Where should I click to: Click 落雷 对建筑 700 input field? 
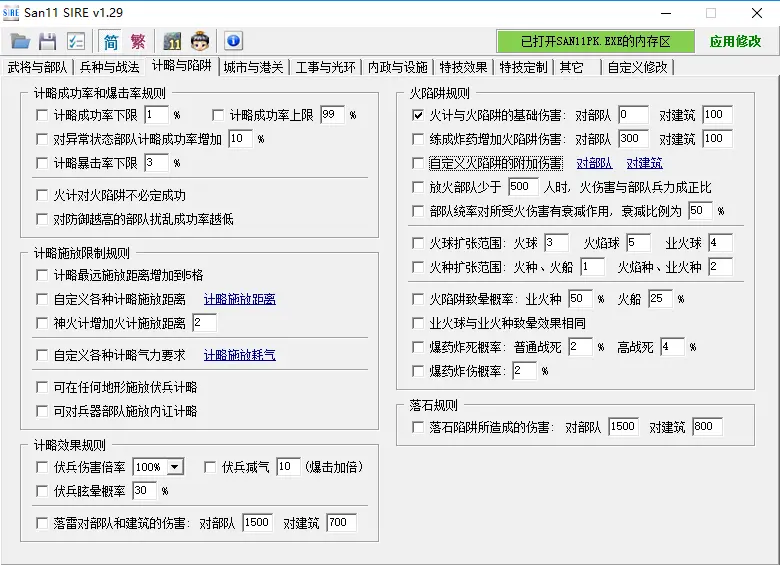[341, 523]
